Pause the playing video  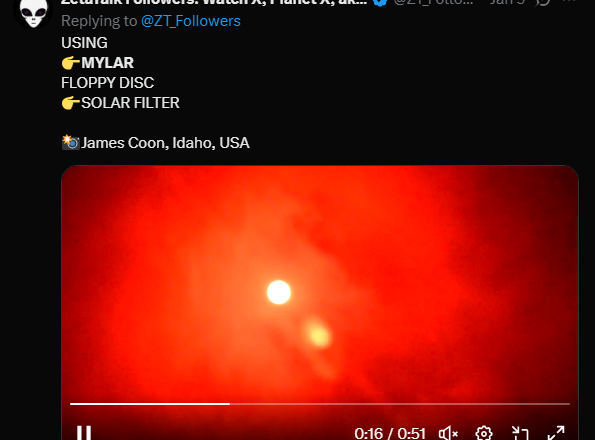pyautogui.click(x=84, y=433)
